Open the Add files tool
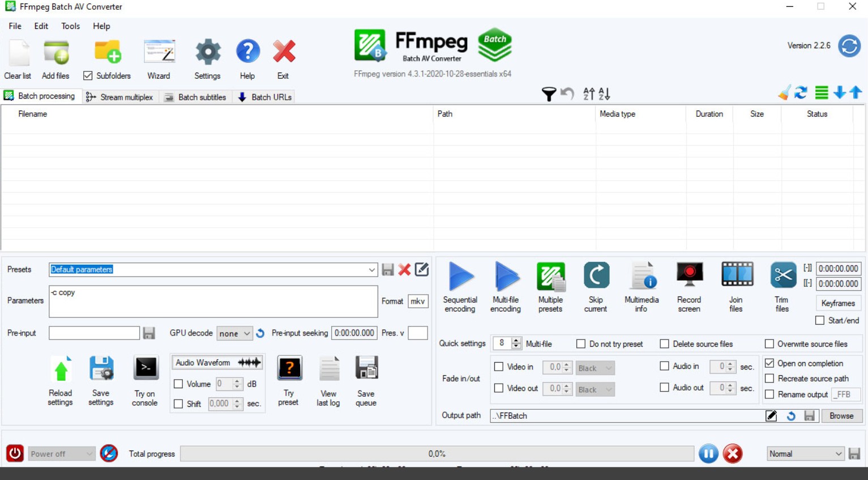Screen dimensions: 868x480 [x=56, y=53]
